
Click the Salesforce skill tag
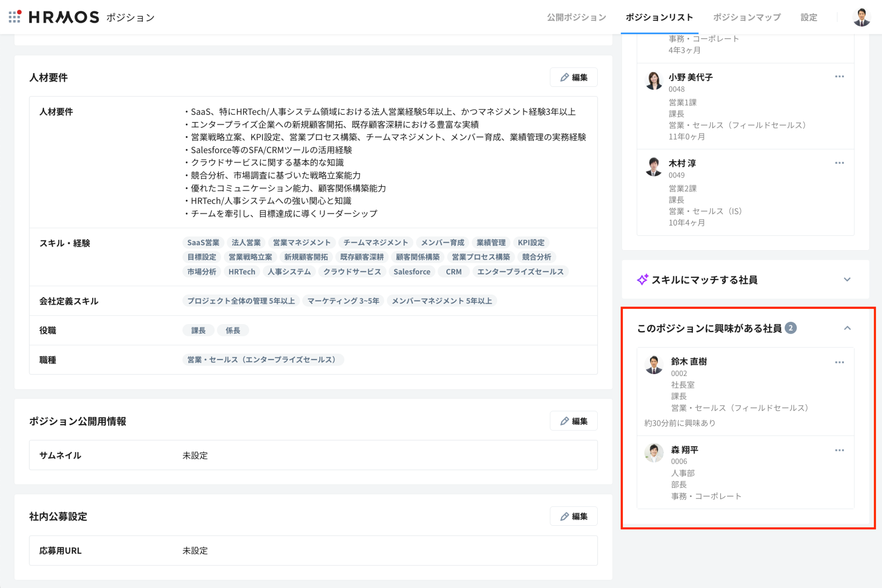click(x=411, y=272)
